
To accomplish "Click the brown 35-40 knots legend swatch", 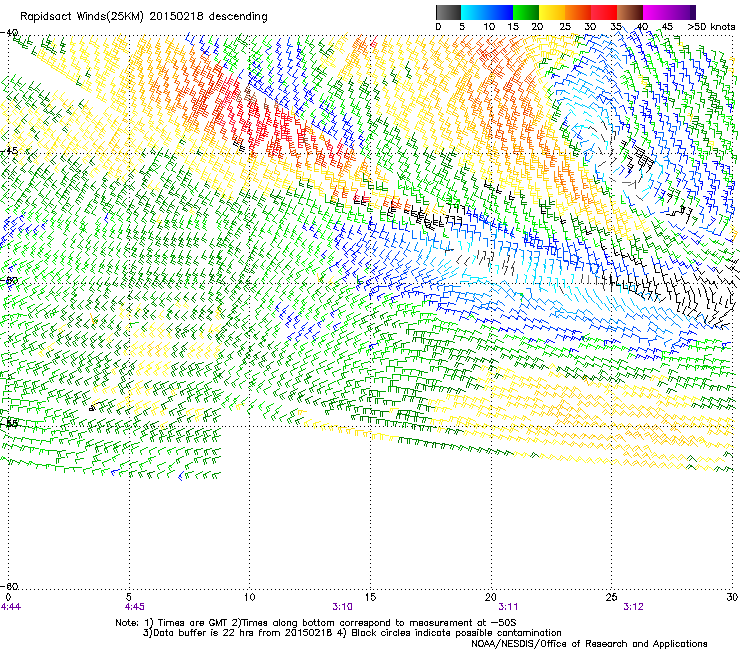I will point(630,12).
